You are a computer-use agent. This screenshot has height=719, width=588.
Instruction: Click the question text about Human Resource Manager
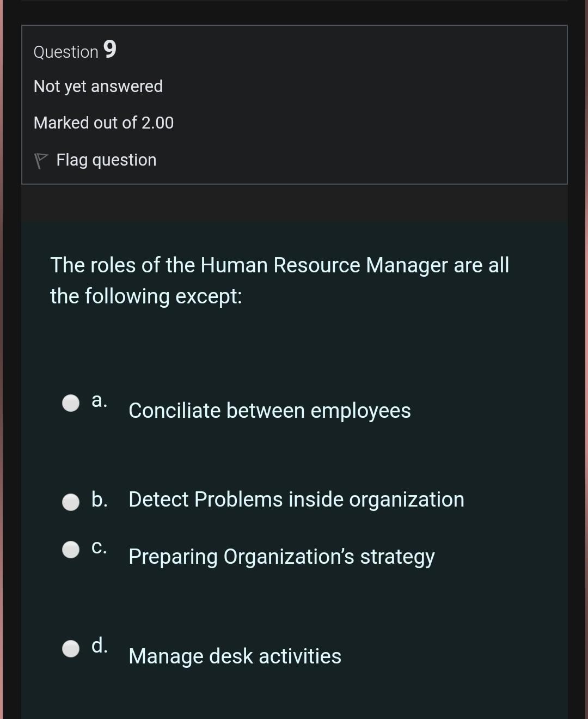click(279, 280)
